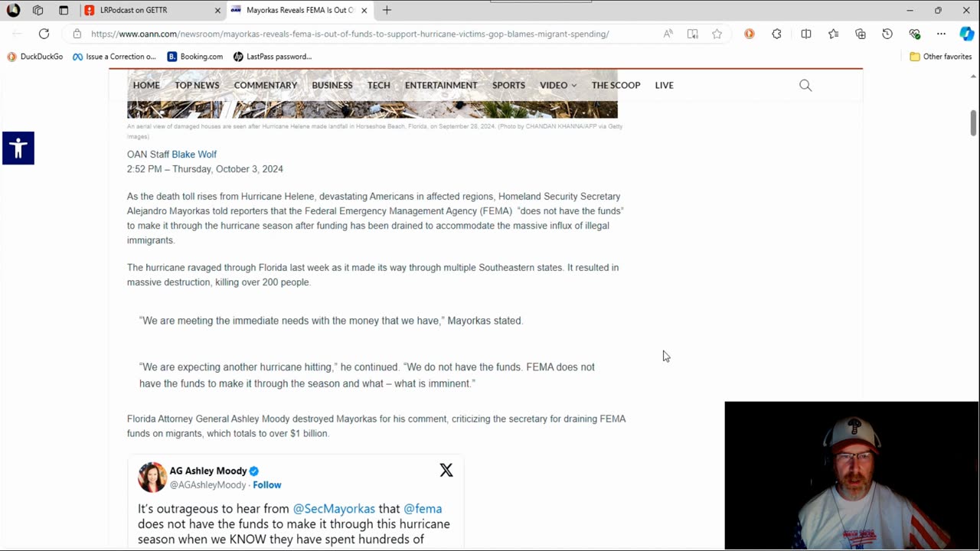980x551 pixels.
Task: Open DuckDuckGo bookmark
Action: (34, 57)
